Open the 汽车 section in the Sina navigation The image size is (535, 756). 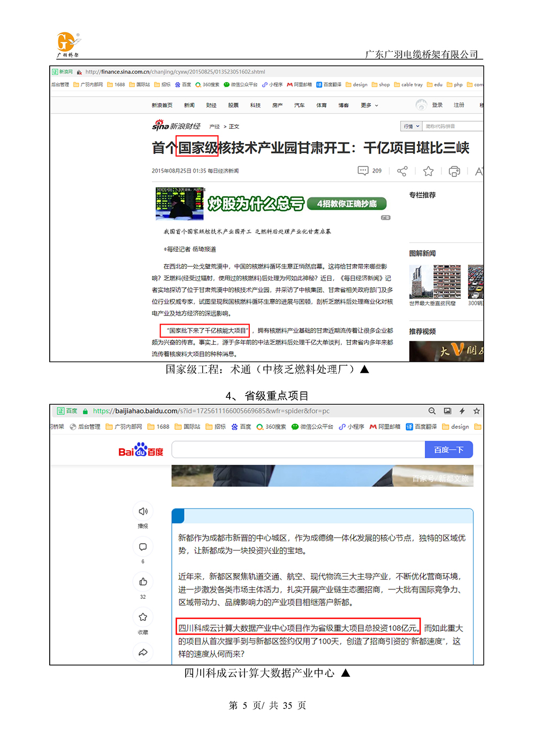pyautogui.click(x=299, y=105)
